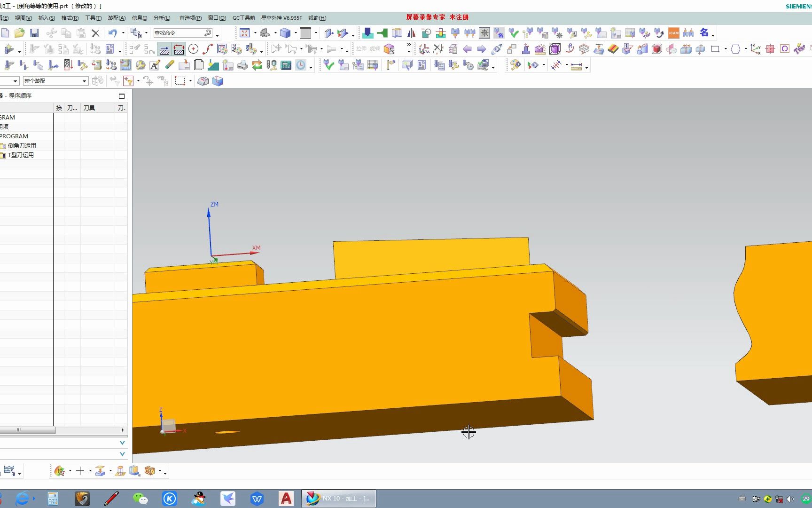Screen dimensions: 812x508
Task: Open the 工具(T) menu
Action: [x=93, y=18]
